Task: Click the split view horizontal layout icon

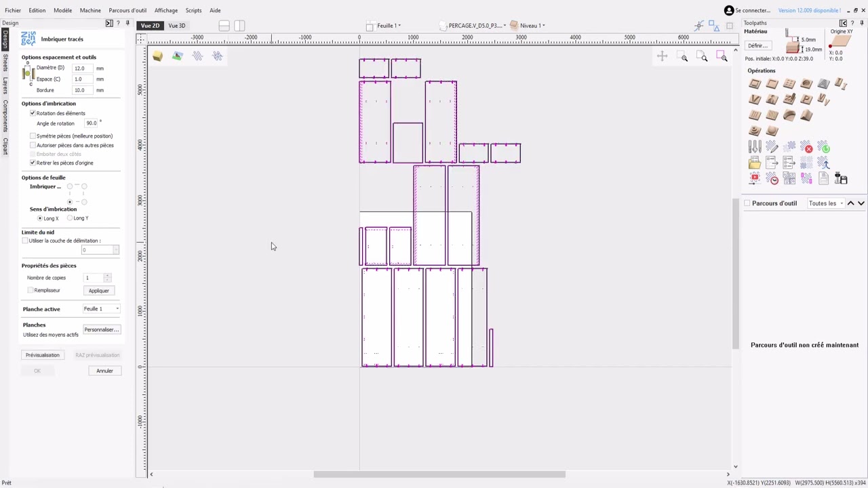Action: tap(224, 26)
